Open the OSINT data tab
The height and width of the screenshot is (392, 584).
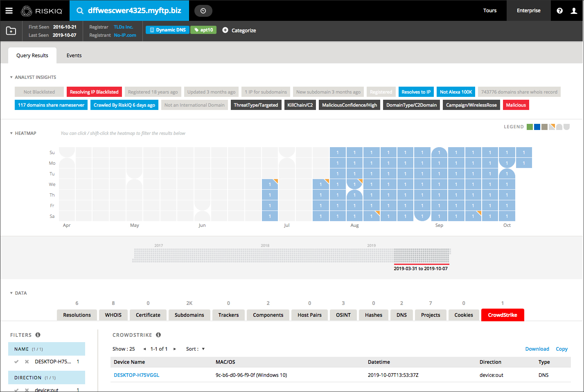tap(343, 315)
